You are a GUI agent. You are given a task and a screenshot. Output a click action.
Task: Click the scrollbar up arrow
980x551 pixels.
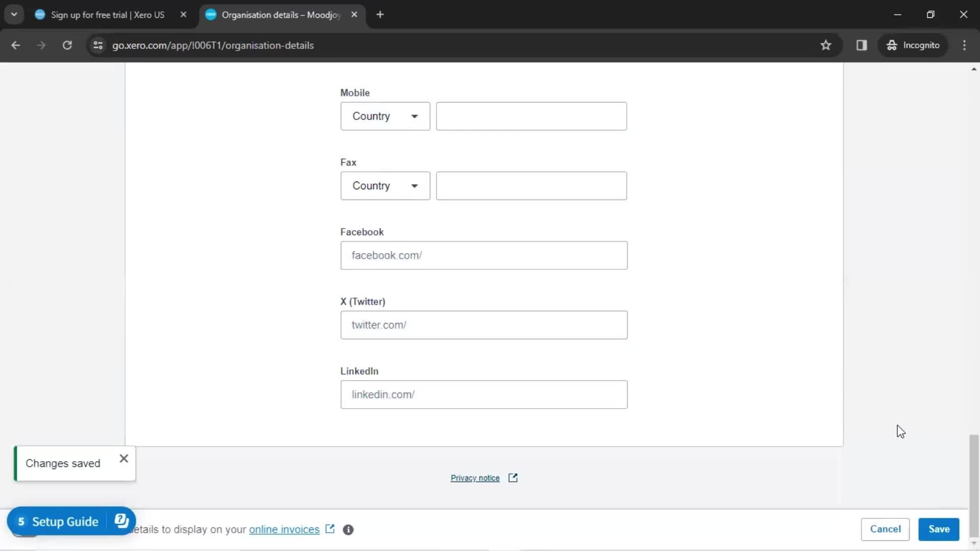pos(974,69)
